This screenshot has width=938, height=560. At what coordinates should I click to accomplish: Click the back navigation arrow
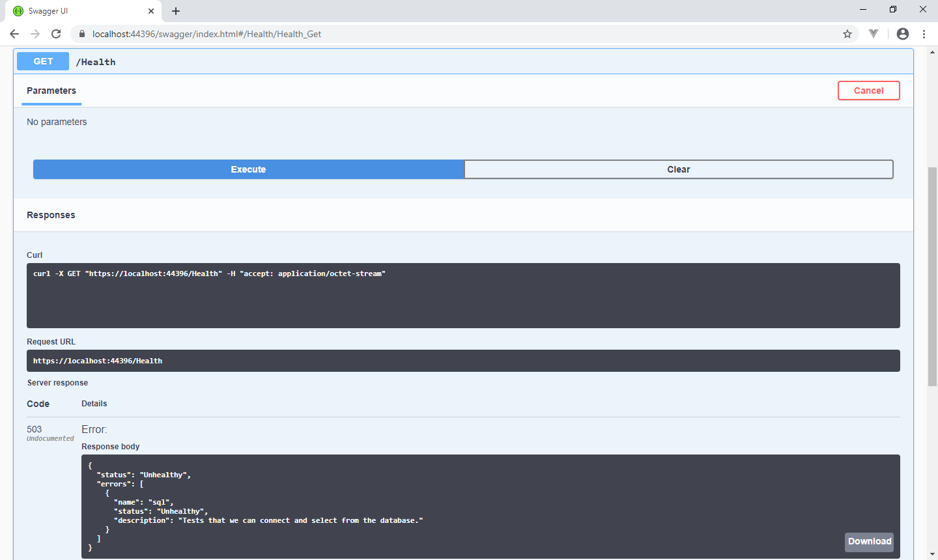pos(14,33)
